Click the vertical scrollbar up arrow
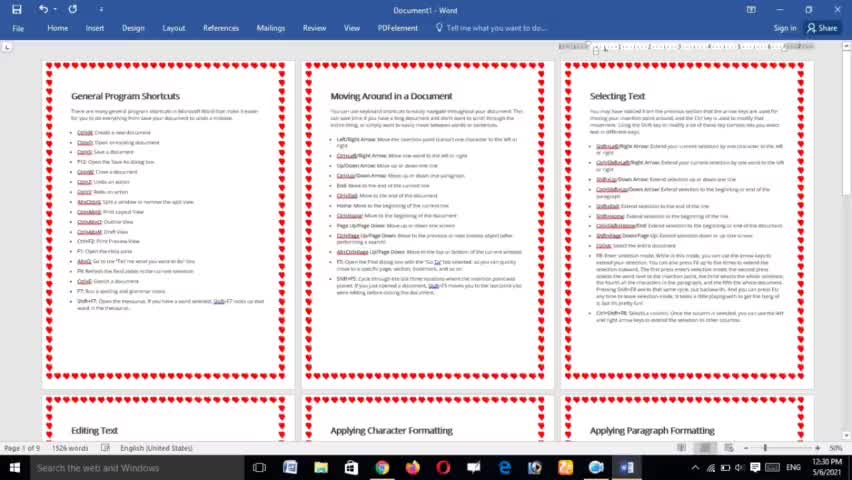Screen dimensions: 852x480 coord(847,47)
